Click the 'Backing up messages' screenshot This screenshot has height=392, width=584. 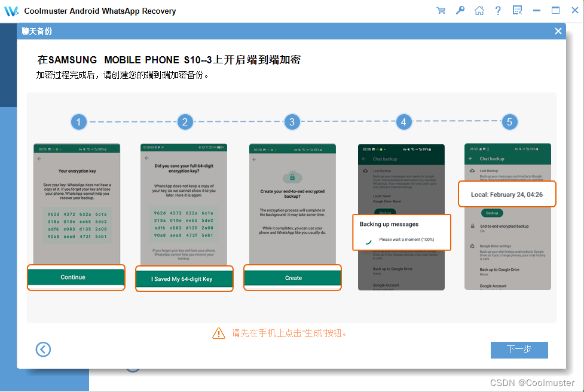(402, 217)
